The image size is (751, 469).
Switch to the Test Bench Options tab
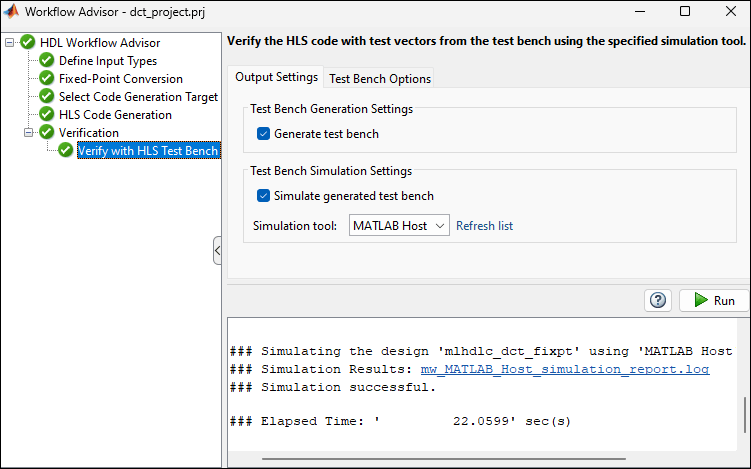[x=380, y=78]
